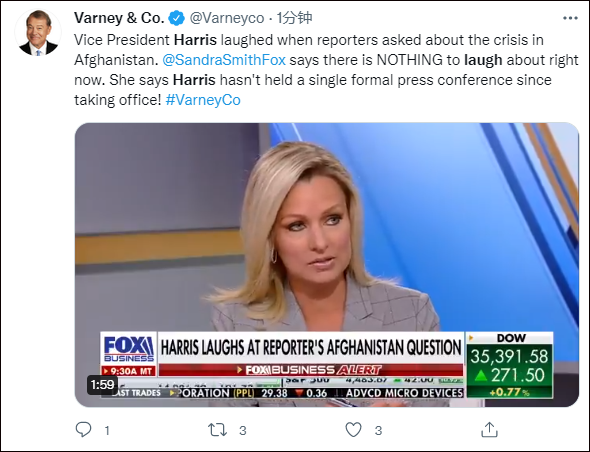Click the Fox Business logo in video
This screenshot has width=590, height=452.
coord(129,349)
